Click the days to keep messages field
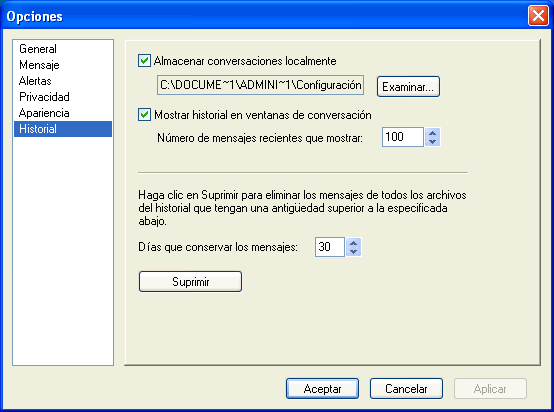Viewport: 554px width, 412px height. (x=329, y=247)
